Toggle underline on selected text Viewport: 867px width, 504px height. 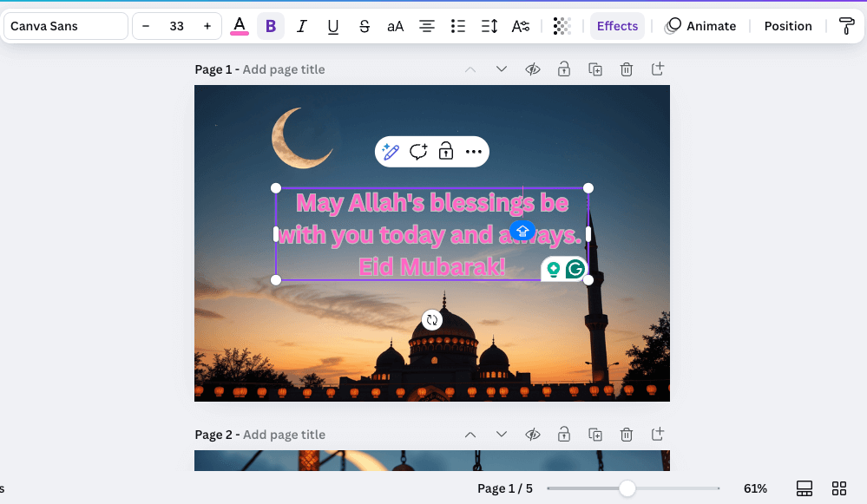pos(333,26)
